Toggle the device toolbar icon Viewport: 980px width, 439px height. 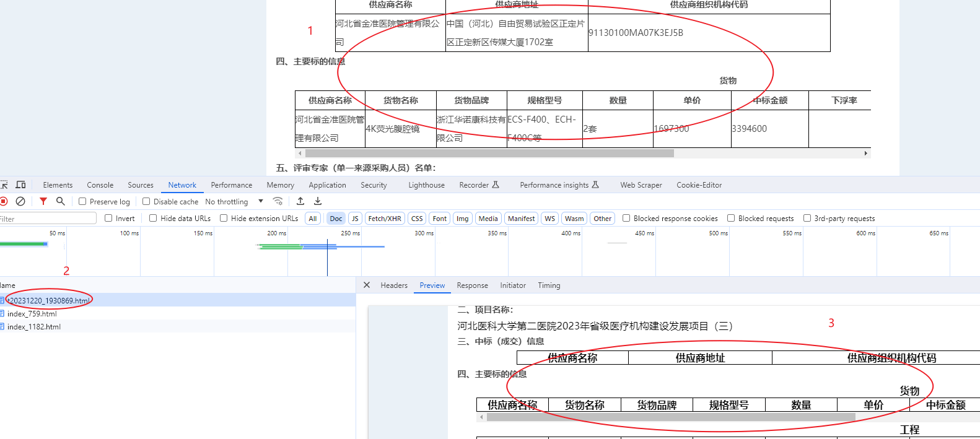pyautogui.click(x=20, y=185)
